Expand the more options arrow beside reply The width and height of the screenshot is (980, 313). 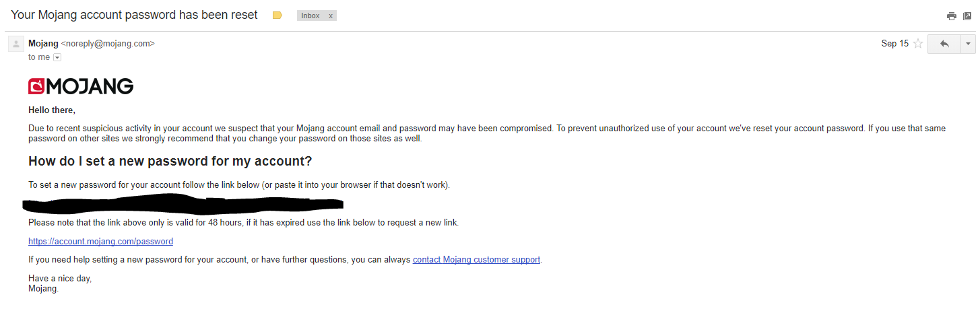968,44
